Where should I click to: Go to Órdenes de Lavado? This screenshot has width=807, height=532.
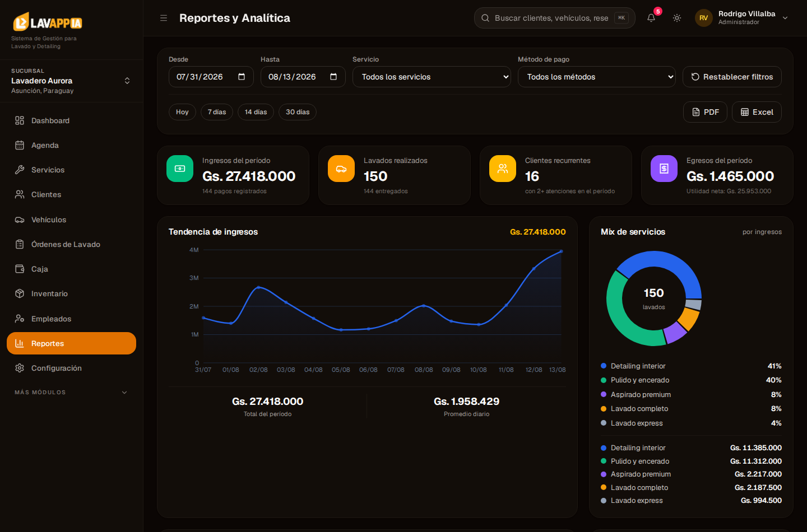pos(71,244)
